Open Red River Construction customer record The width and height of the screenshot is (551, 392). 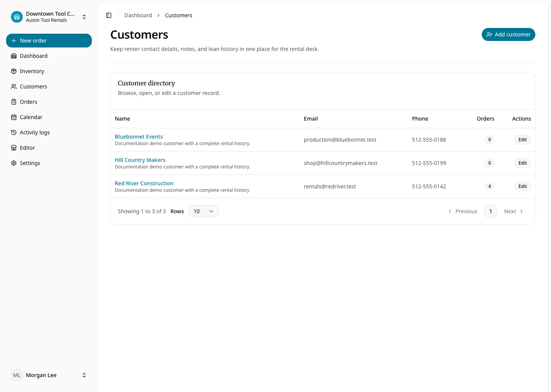pos(144,183)
